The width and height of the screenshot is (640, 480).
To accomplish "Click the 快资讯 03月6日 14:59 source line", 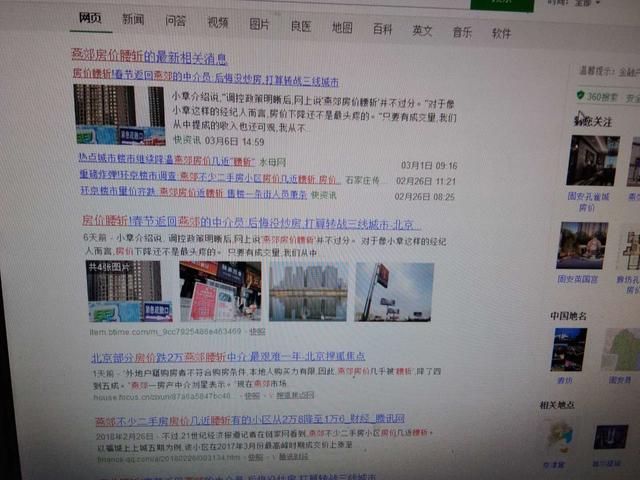I will [x=219, y=141].
